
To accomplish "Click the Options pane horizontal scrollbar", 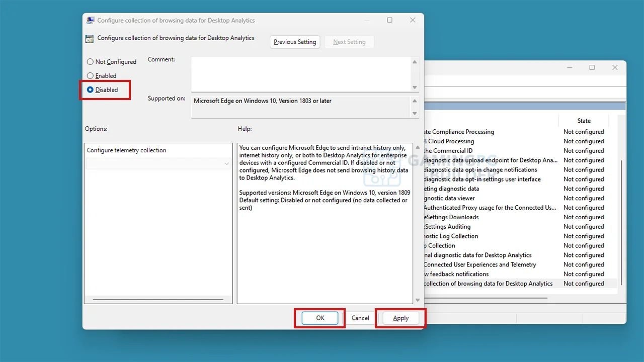I will pos(158,300).
